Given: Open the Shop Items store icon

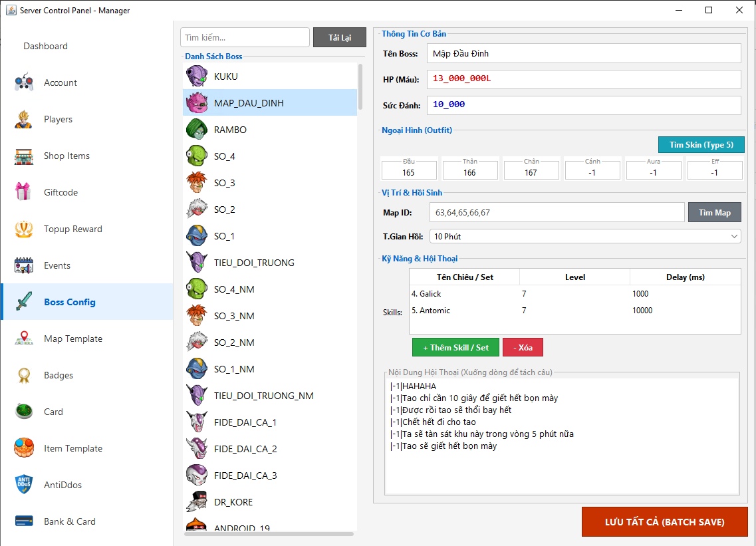Looking at the screenshot, I should click(x=24, y=156).
